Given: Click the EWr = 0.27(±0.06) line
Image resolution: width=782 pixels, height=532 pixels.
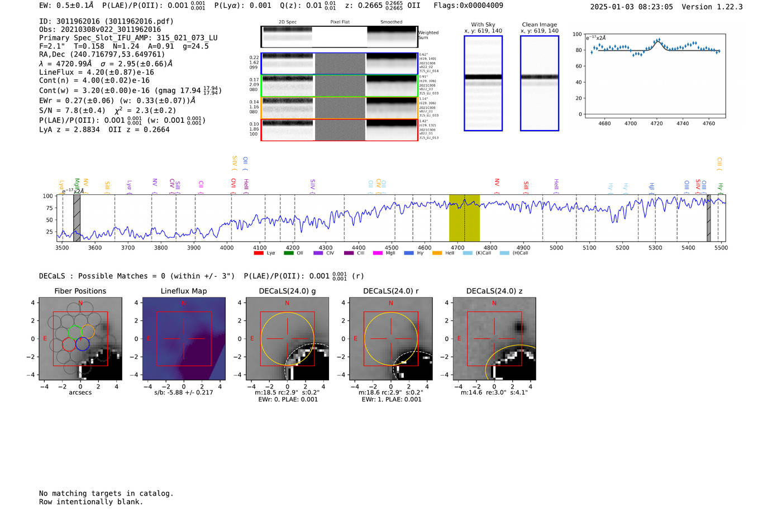Looking at the screenshot, I should (x=117, y=100).
